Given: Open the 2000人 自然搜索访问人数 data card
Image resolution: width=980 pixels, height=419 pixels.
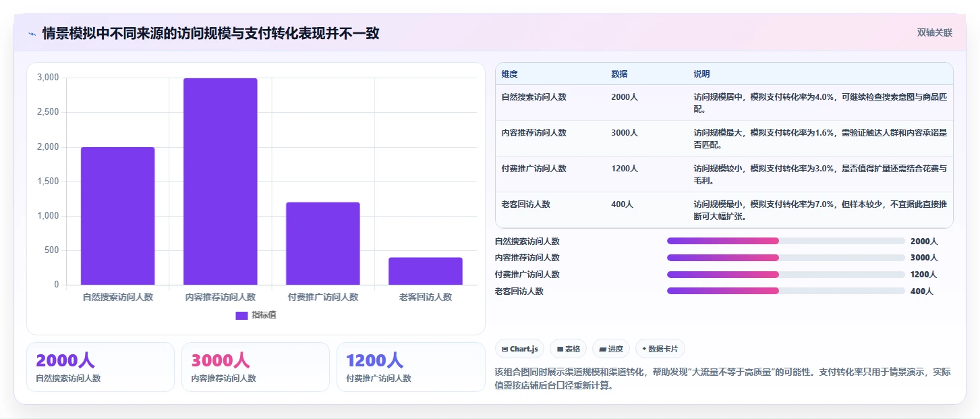Looking at the screenshot, I should click(100, 367).
